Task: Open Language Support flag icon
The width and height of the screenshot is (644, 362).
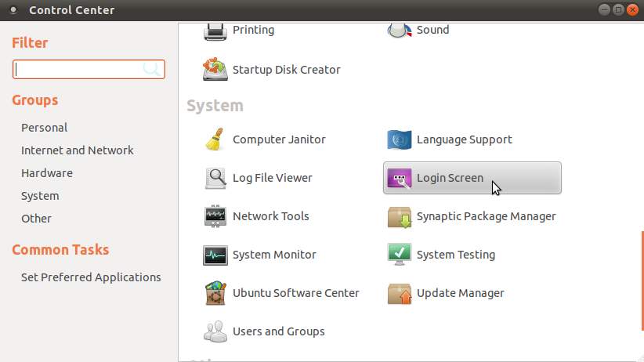Action: tap(399, 139)
